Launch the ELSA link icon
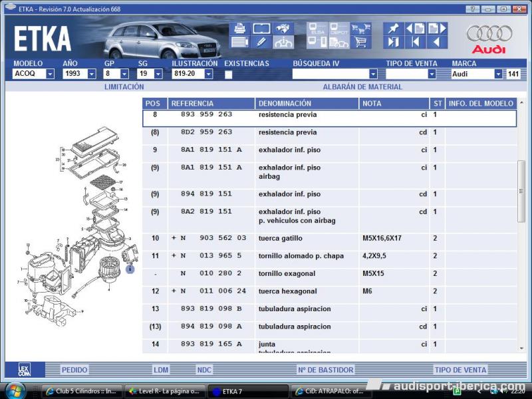Image resolution: width=532 pixels, height=399 pixels. (x=317, y=29)
